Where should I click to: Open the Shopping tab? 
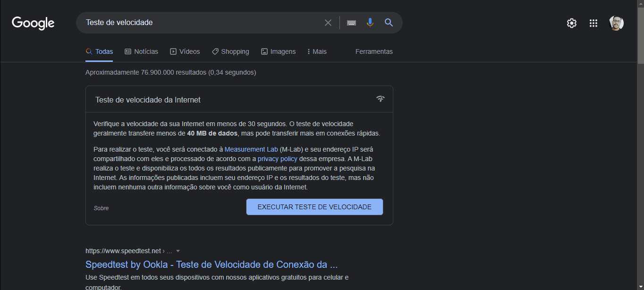pos(230,51)
